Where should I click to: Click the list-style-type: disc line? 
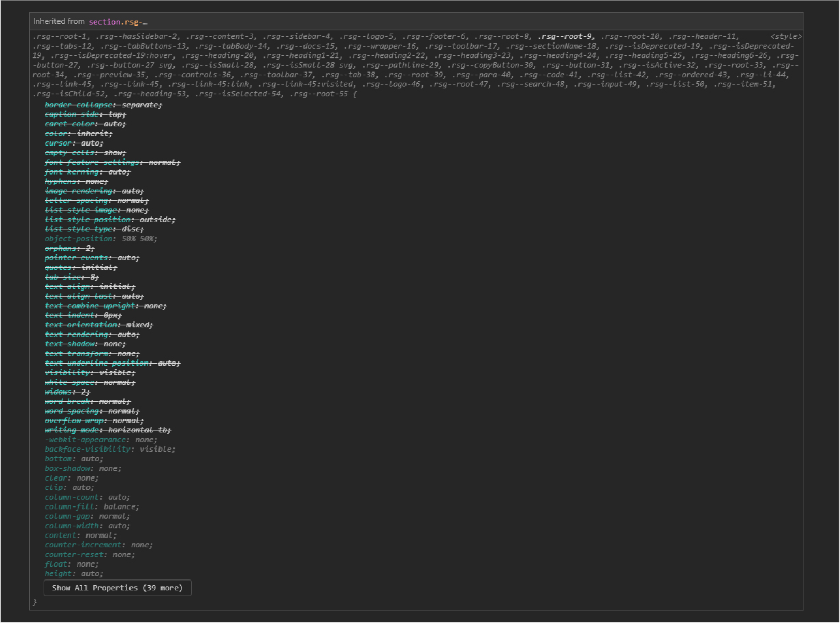point(94,229)
